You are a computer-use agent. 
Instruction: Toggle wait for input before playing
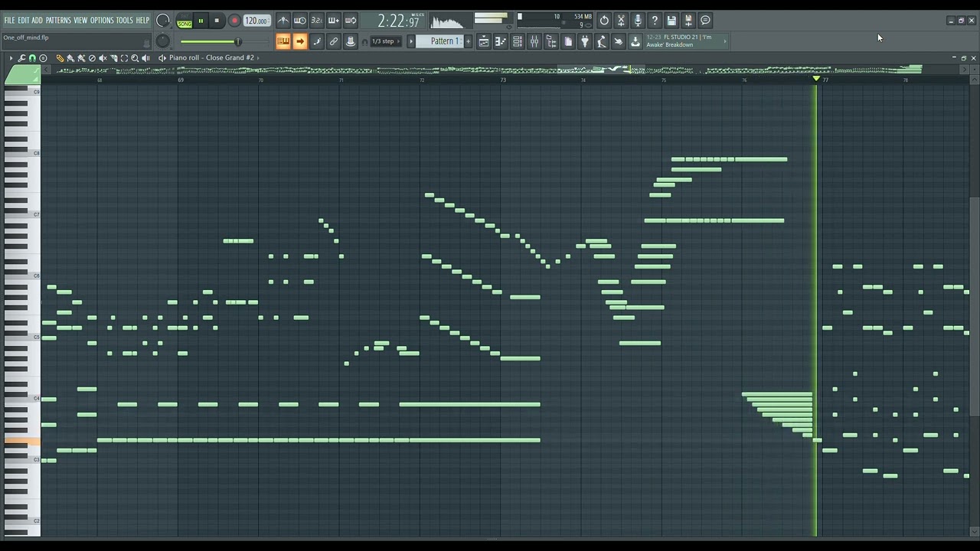coord(300,21)
